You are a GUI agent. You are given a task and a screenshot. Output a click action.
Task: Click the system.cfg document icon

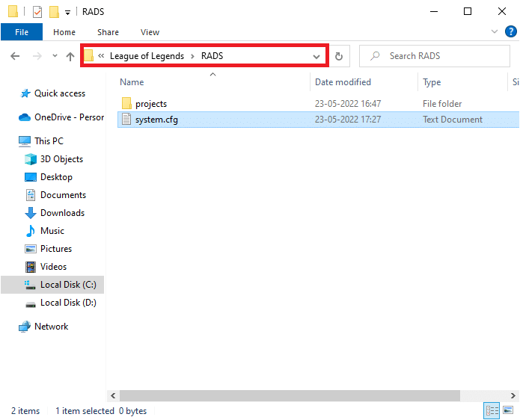click(x=126, y=119)
